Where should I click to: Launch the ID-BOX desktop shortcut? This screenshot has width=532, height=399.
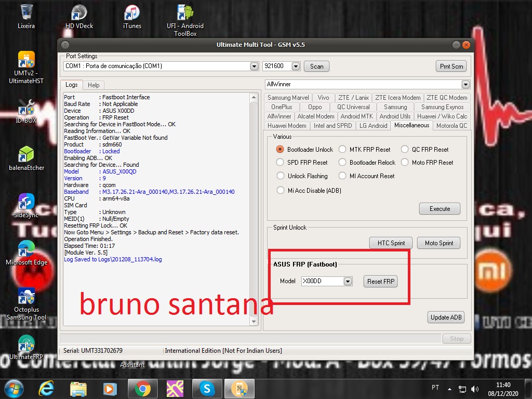point(26,111)
